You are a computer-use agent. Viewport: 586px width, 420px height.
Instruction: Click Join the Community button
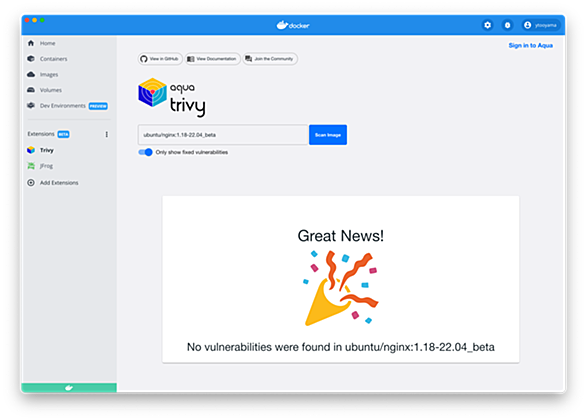tap(270, 59)
